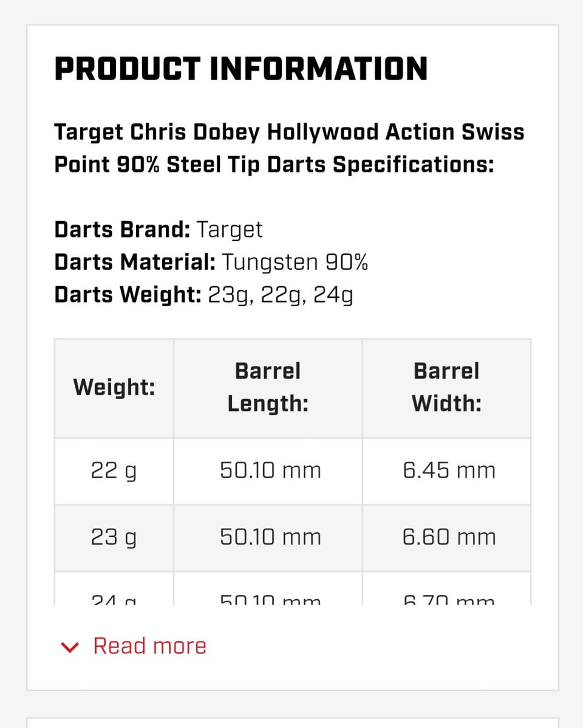The height and width of the screenshot is (728, 583).
Task: Click the Darts Brand label
Action: (x=122, y=230)
